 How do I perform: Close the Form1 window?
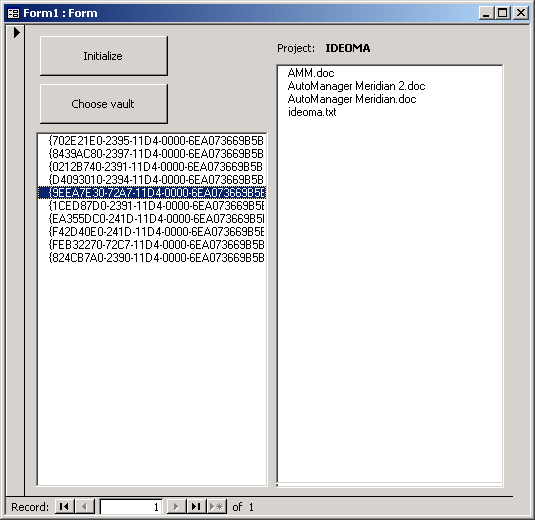pyautogui.click(x=521, y=13)
